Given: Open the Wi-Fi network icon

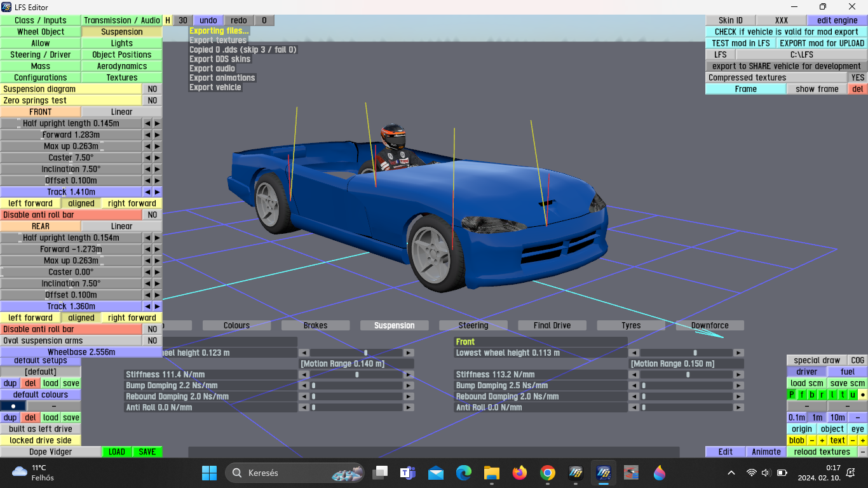Looking at the screenshot, I should tap(752, 473).
